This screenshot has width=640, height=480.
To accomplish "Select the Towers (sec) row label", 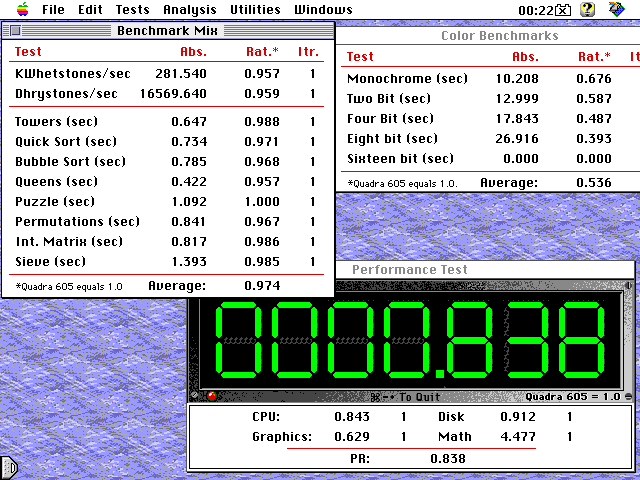I will click(56, 122).
